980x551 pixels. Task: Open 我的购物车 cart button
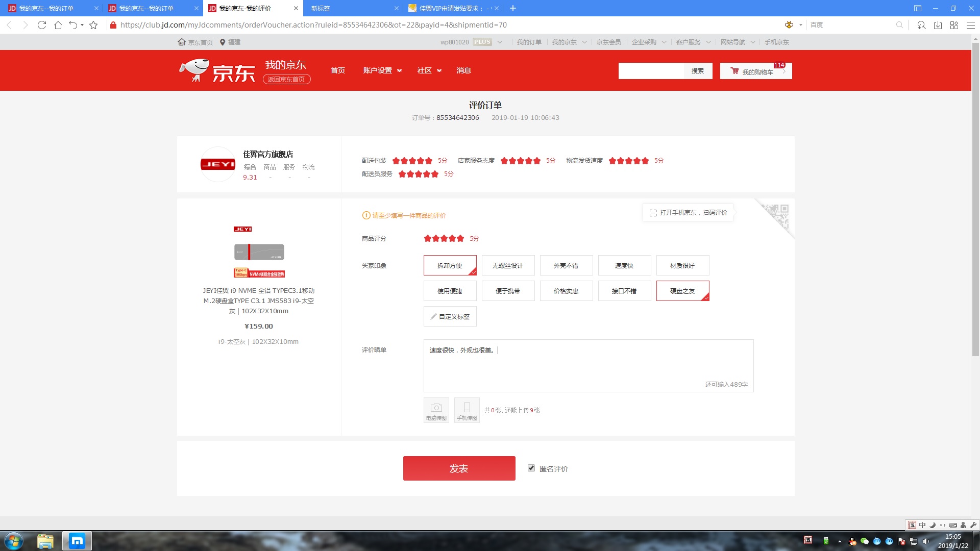756,71
